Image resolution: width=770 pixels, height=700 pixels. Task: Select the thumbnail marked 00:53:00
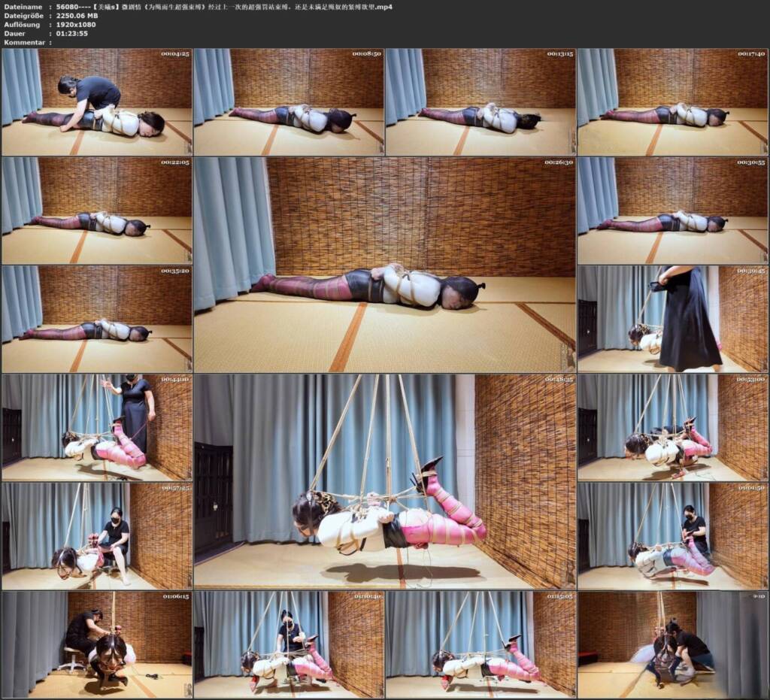(673, 428)
